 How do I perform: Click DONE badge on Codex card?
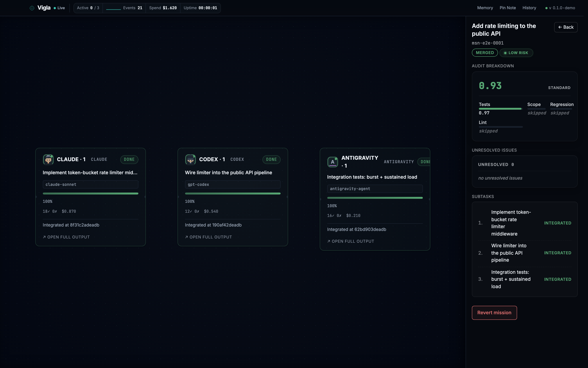271,160
